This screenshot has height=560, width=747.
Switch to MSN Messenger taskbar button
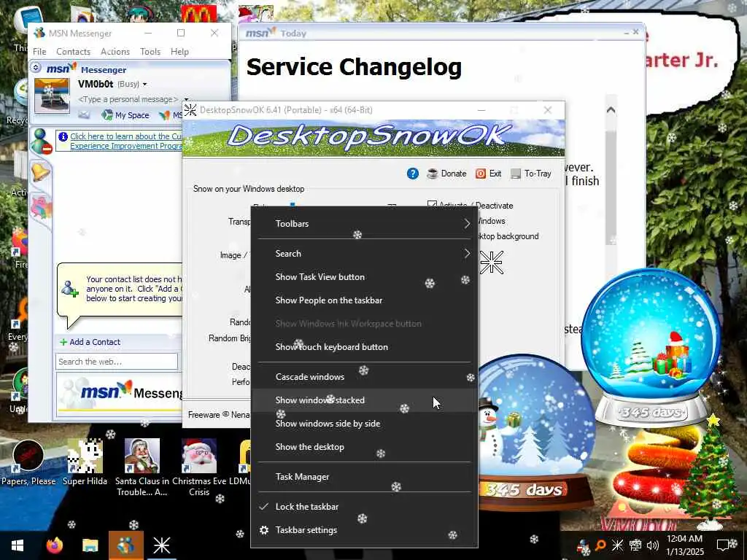pos(125,545)
